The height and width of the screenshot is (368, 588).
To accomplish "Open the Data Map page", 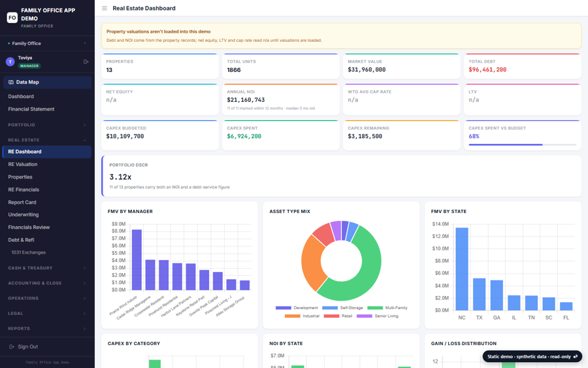I will (47, 82).
